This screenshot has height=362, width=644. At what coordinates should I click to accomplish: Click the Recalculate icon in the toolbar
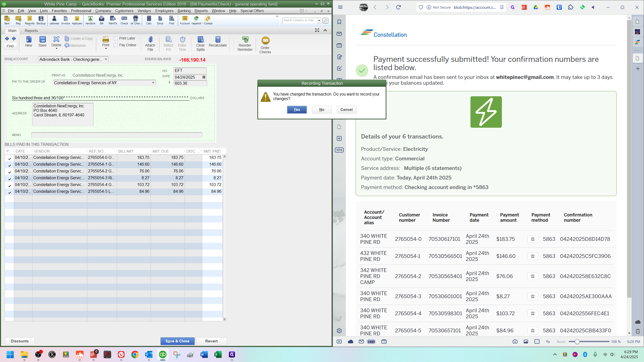point(218,40)
